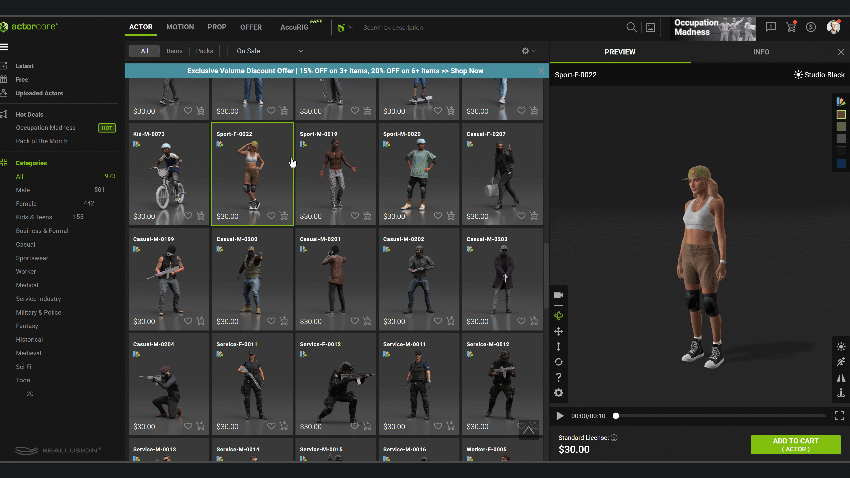
Task: Enter fullscreen preview mode
Action: (x=838, y=415)
